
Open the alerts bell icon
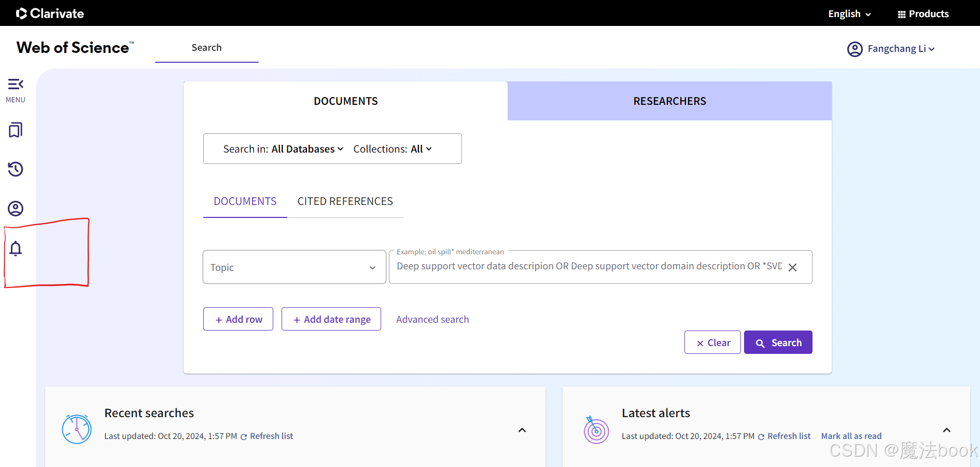[16, 249]
